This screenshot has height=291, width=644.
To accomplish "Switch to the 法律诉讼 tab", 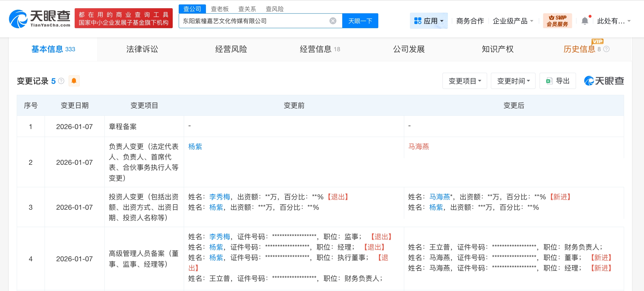I will [x=142, y=49].
